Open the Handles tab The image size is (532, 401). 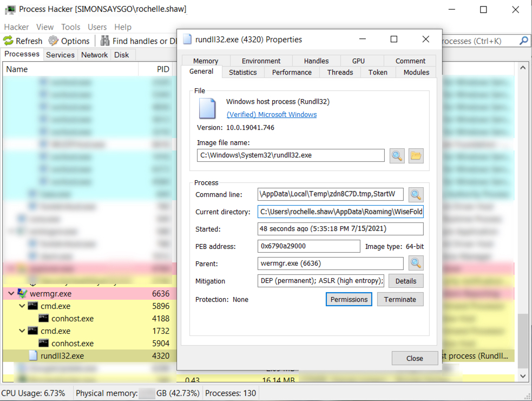click(316, 61)
